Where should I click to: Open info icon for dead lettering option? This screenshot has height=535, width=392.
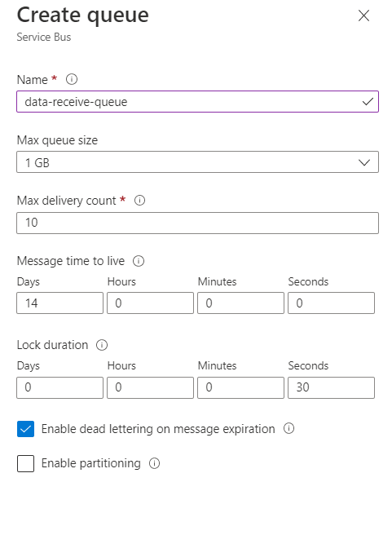tap(289, 428)
